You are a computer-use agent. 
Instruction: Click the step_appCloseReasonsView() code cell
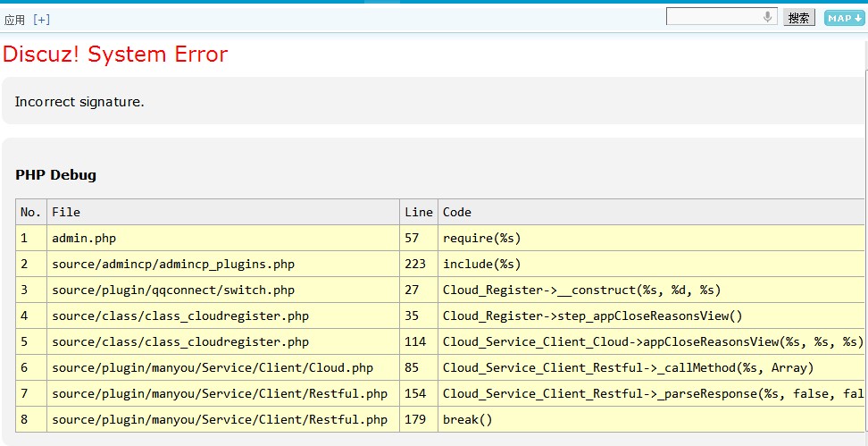(592, 316)
